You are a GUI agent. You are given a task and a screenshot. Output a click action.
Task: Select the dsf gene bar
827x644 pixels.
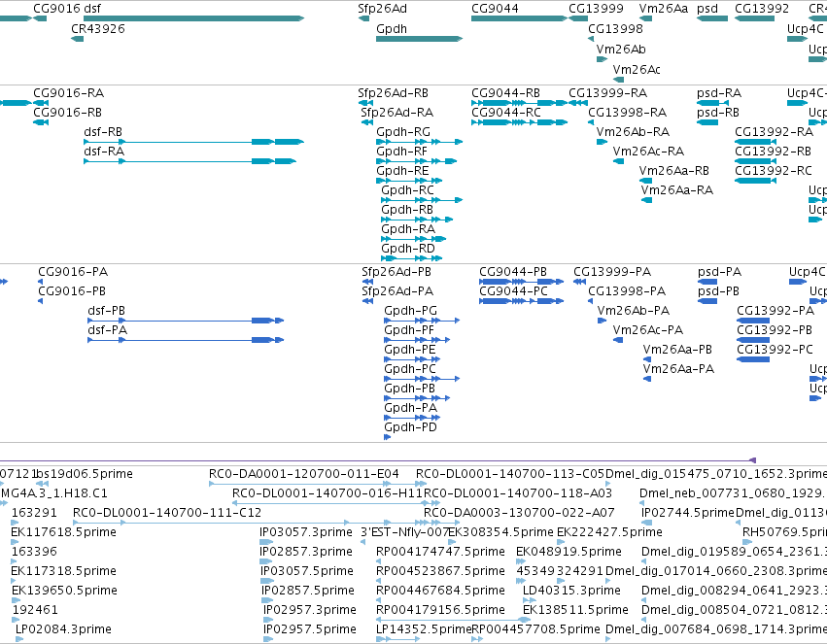click(x=194, y=18)
